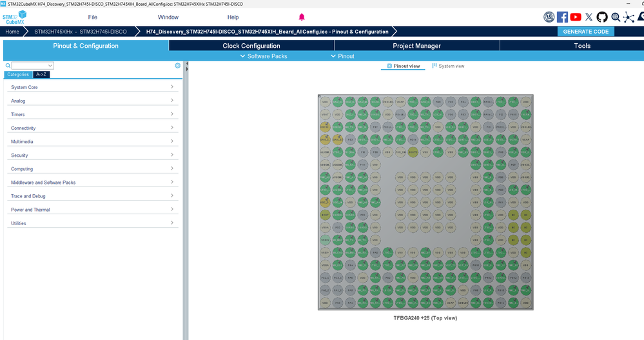Select the Pinout view tab
644x340 pixels.
404,66
